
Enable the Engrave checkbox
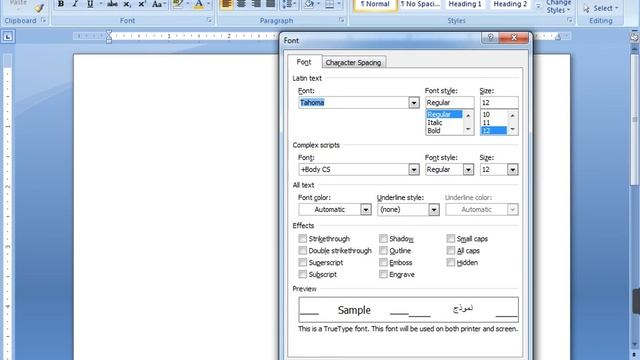(x=383, y=274)
